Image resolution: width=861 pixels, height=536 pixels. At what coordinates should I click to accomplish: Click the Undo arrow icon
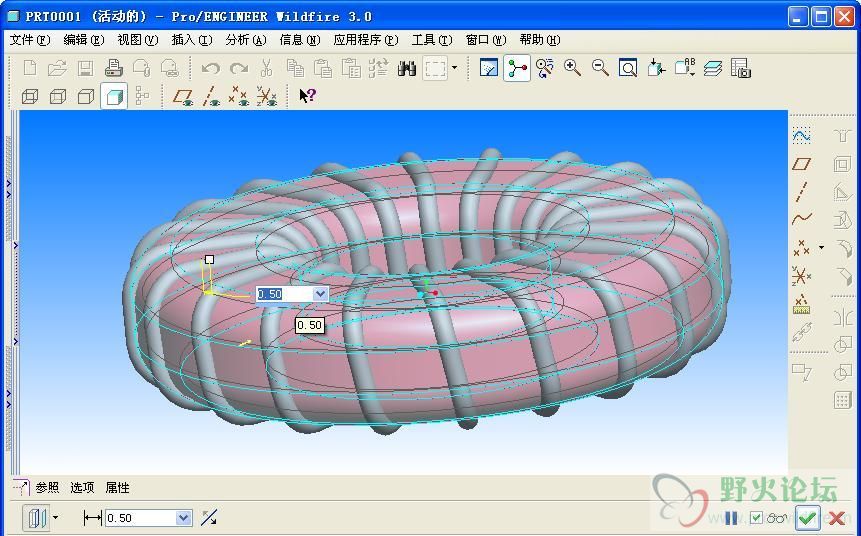(x=210, y=68)
